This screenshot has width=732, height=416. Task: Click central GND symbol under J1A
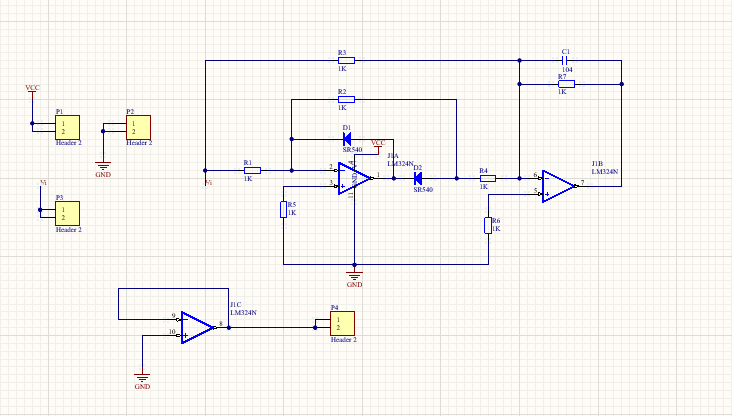point(354,279)
